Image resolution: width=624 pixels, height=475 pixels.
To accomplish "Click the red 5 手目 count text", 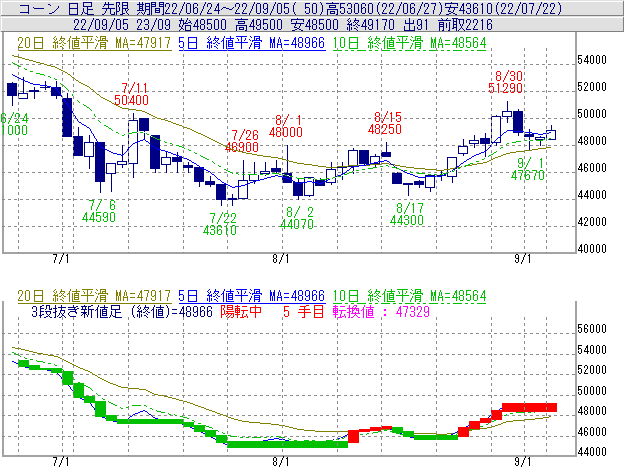I will click(x=303, y=311).
